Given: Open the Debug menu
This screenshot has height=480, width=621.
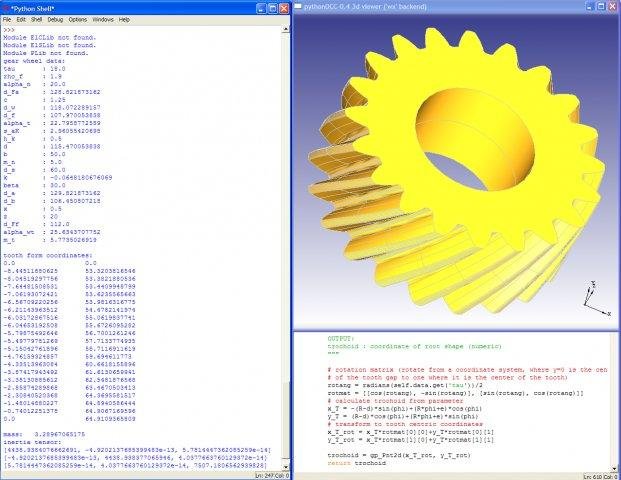Looking at the screenshot, I should tap(55, 19).
